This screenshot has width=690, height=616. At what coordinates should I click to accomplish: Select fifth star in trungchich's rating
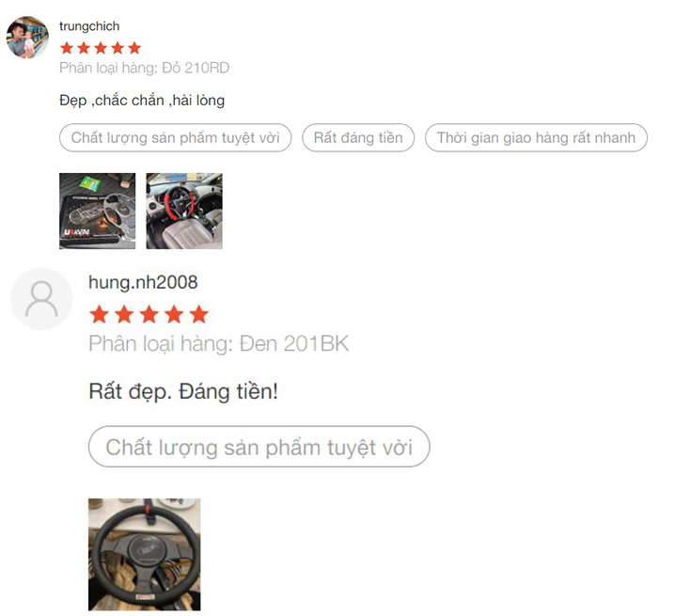[134, 48]
